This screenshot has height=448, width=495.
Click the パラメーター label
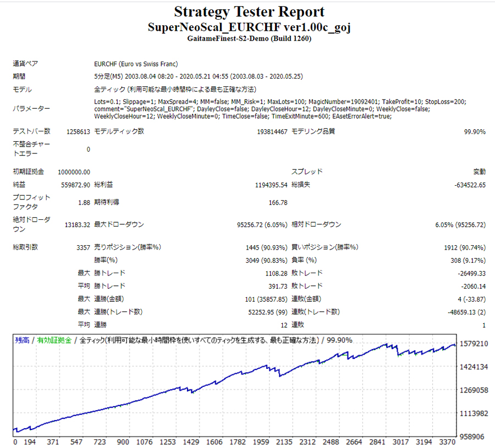[x=31, y=108]
